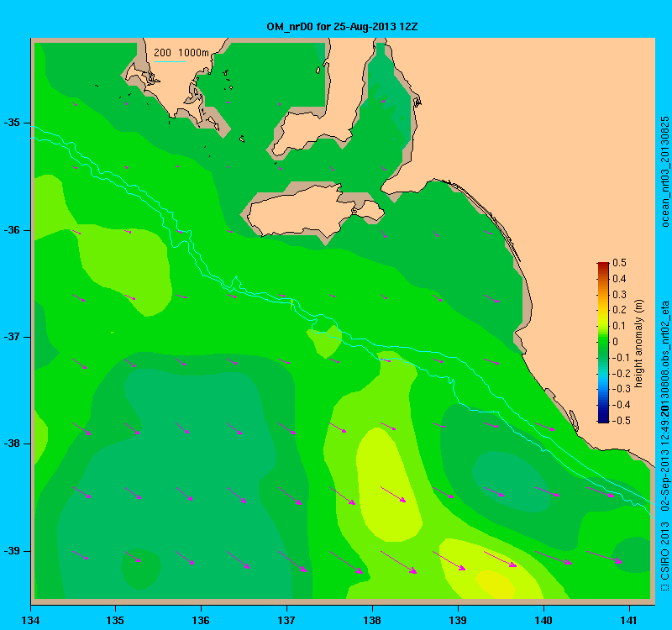Image resolution: width=672 pixels, height=630 pixels.
Task: Click the yellow height-anomaly peak near 139.5, -39.3
Action: click(495, 584)
